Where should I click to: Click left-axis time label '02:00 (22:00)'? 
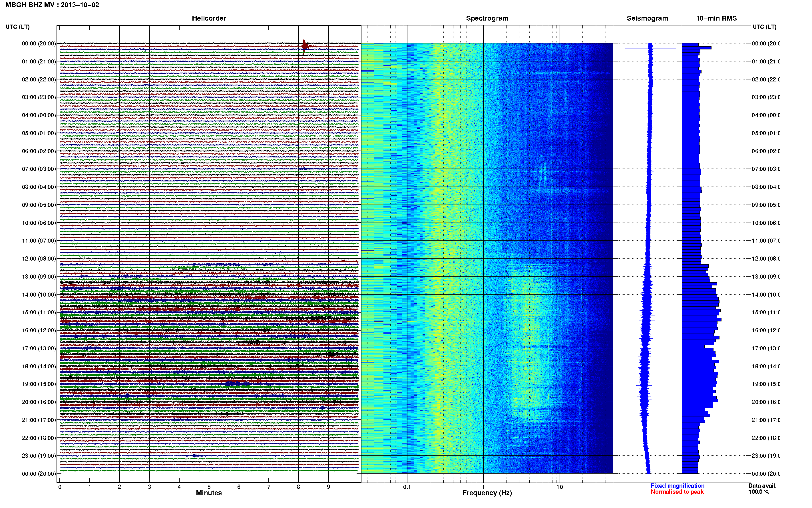[x=39, y=80]
